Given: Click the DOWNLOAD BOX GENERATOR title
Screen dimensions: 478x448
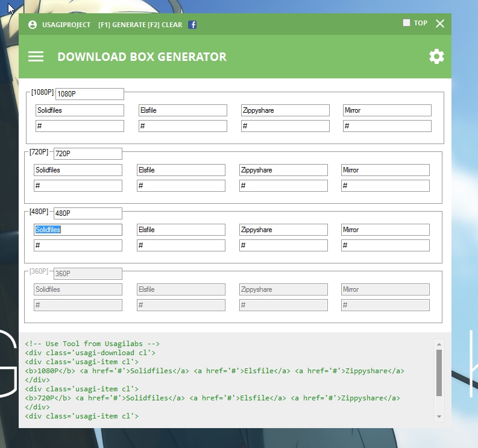Looking at the screenshot, I should pyautogui.click(x=142, y=57).
